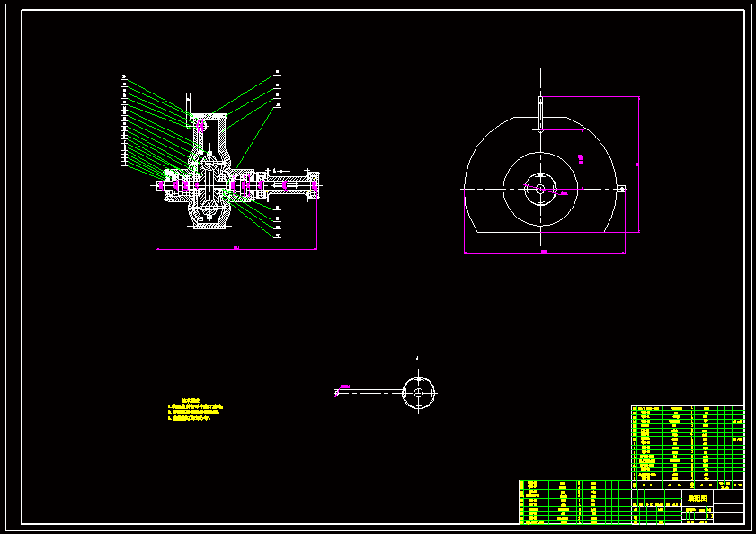756x534 pixels.
Task: Select the tall vertical magenta dimension beside the outline view
Action: [x=638, y=165]
